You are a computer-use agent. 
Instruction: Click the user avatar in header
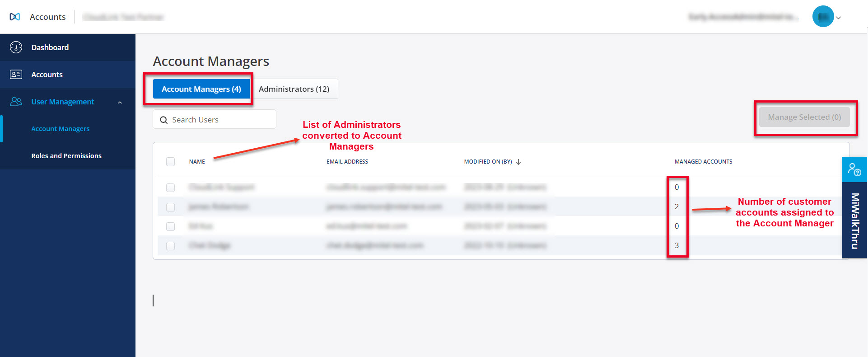pos(823,17)
